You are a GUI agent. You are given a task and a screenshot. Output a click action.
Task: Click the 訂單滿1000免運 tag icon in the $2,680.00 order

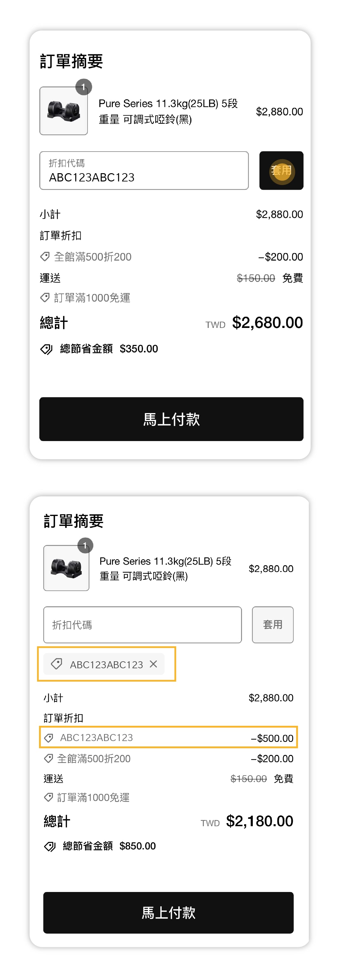[45, 297]
